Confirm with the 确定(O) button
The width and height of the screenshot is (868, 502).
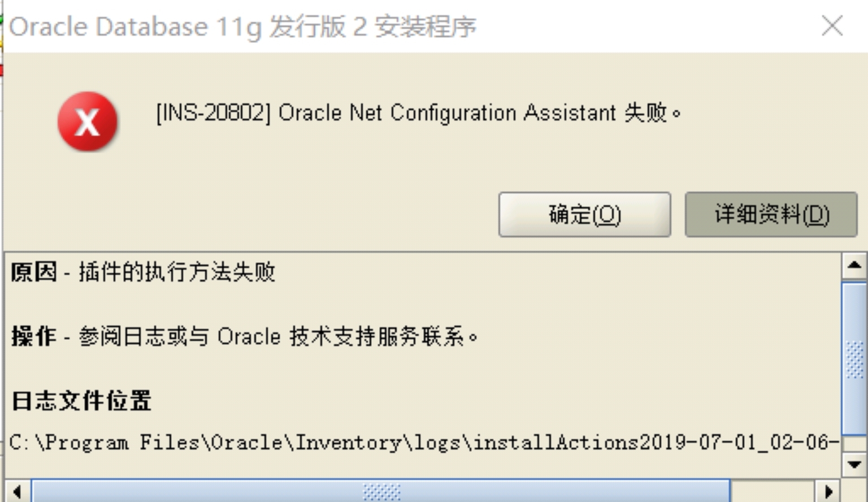(x=585, y=214)
